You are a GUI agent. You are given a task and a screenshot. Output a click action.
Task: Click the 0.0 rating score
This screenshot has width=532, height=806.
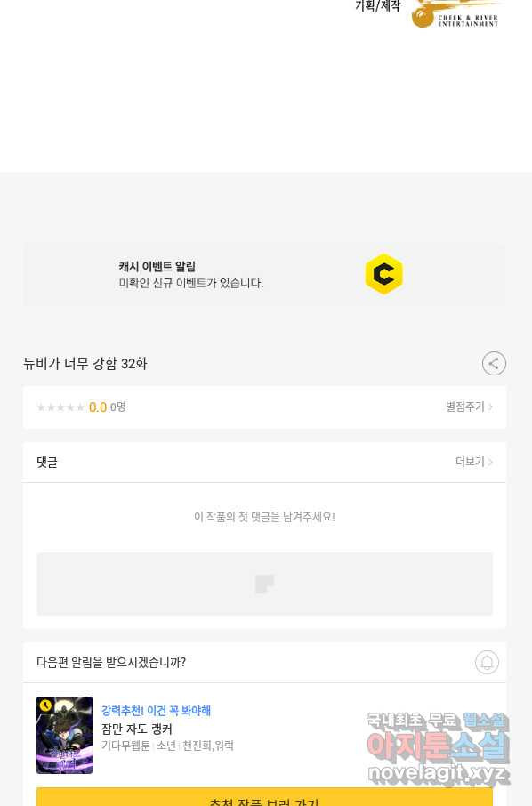pos(98,407)
